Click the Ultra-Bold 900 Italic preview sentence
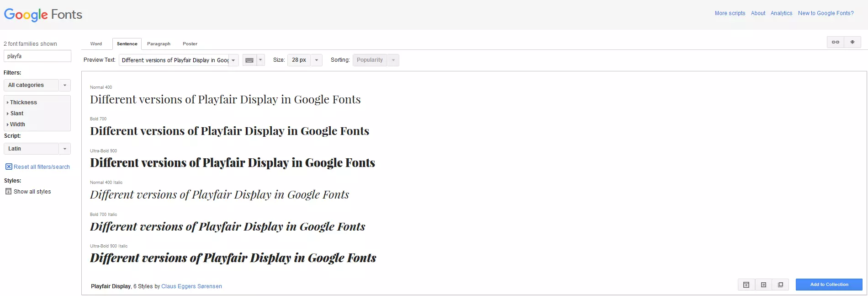Image resolution: width=868 pixels, height=296 pixels. 233,258
